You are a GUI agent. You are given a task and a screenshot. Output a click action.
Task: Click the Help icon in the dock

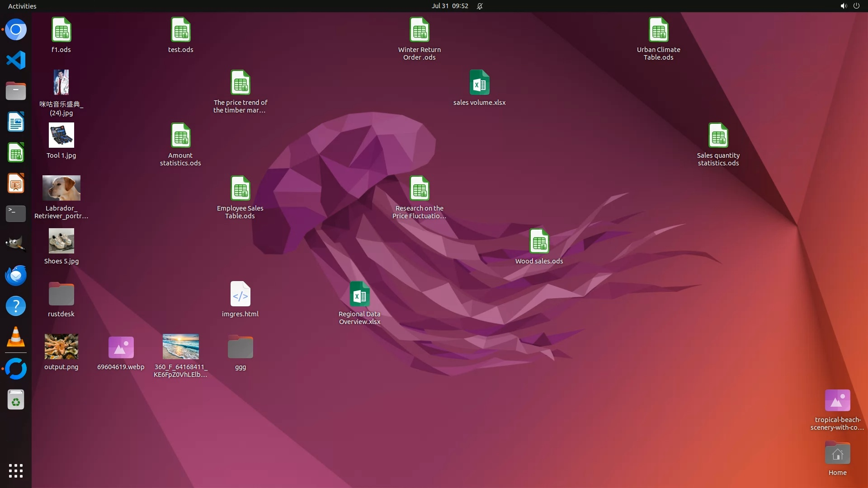pos(16,306)
